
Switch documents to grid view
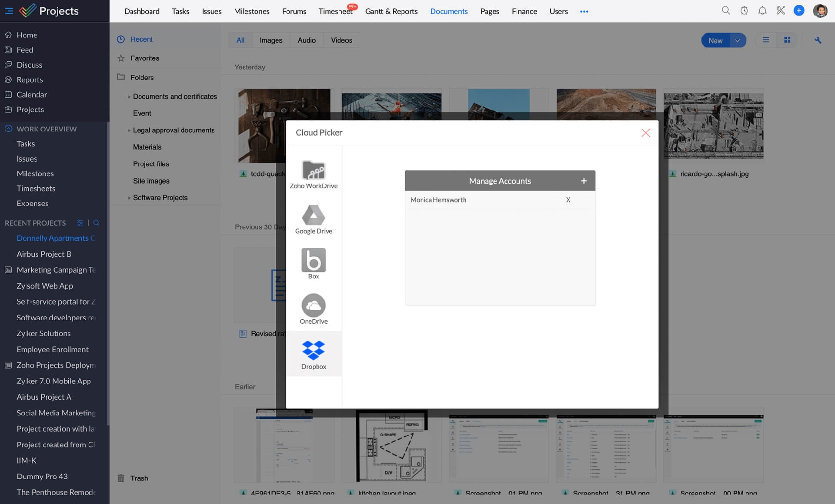pos(787,40)
